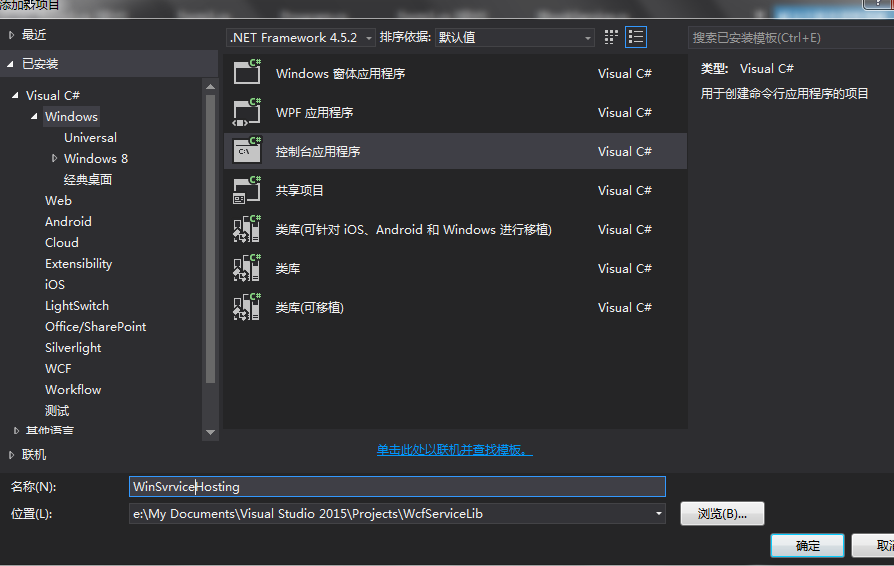Image resolution: width=894 pixels, height=566 pixels.
Task: Select the Workflow category
Action: coord(73,390)
